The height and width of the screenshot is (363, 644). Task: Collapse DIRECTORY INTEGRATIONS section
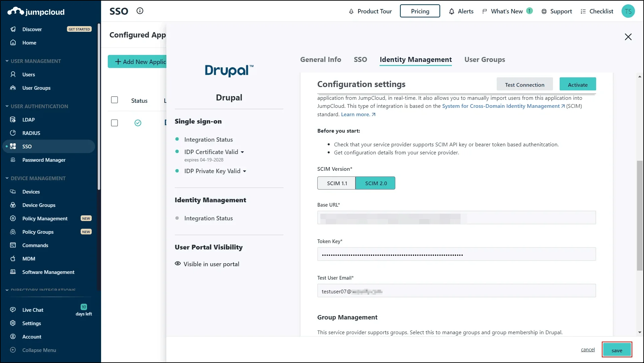coord(7,290)
